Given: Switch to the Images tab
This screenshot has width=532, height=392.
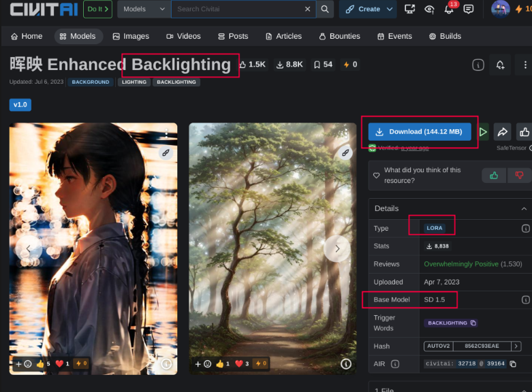Looking at the screenshot, I should coord(131,36).
